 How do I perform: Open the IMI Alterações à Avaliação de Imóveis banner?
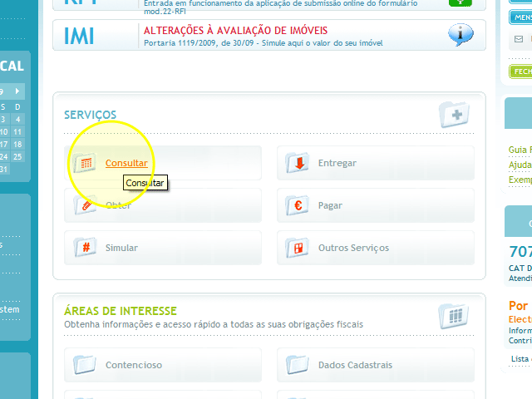269,35
